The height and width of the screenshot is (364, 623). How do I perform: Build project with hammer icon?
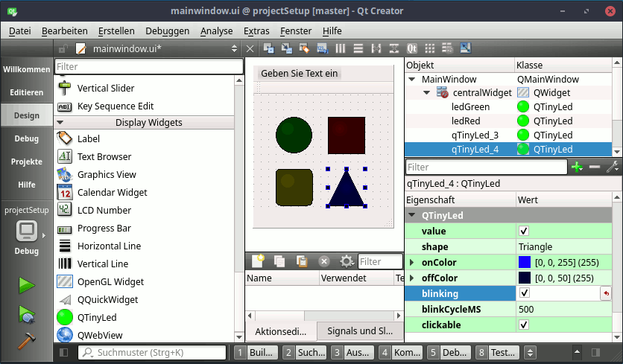(x=27, y=341)
